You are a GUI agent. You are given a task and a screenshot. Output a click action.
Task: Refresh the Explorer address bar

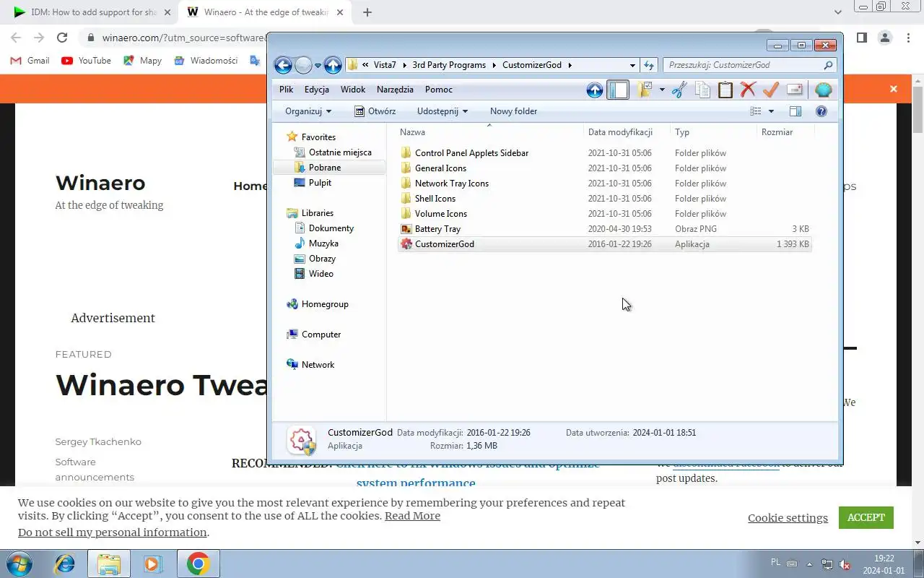(648, 65)
